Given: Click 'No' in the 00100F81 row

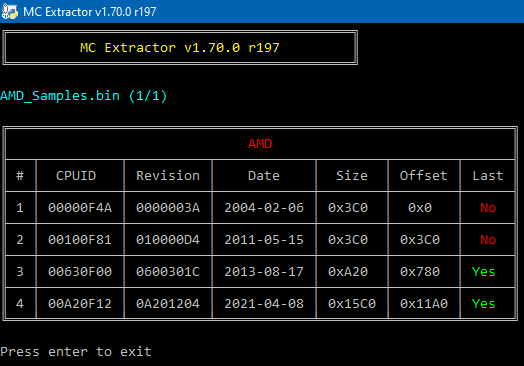Looking at the screenshot, I should coord(488,240).
